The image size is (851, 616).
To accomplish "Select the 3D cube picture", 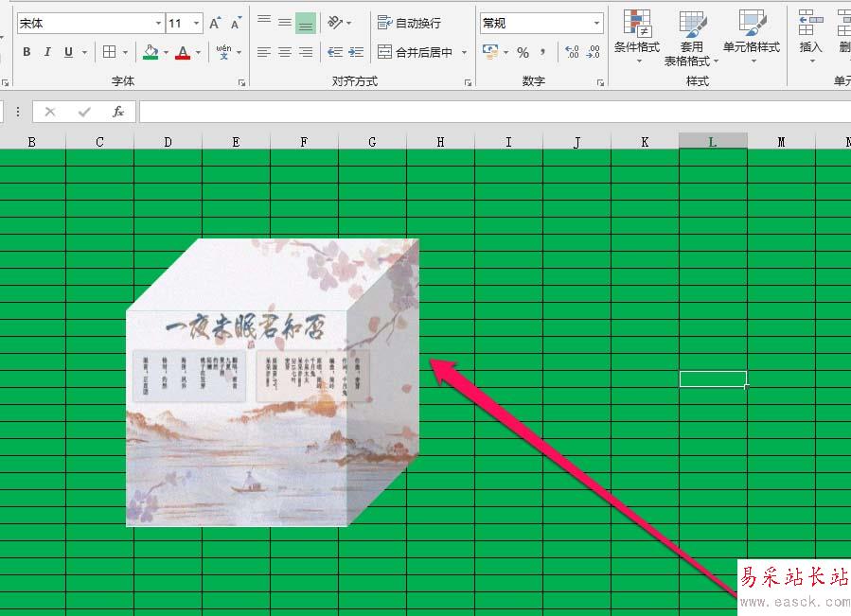I will click(273, 382).
